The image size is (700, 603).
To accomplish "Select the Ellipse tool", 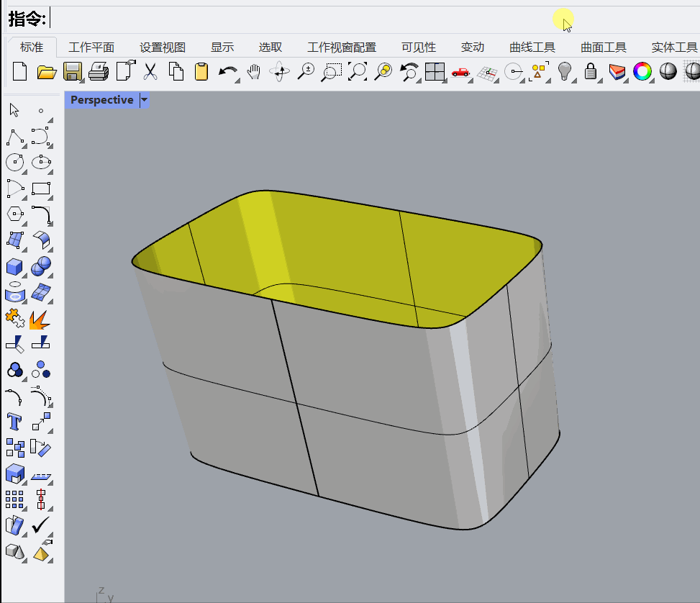I will (x=41, y=162).
